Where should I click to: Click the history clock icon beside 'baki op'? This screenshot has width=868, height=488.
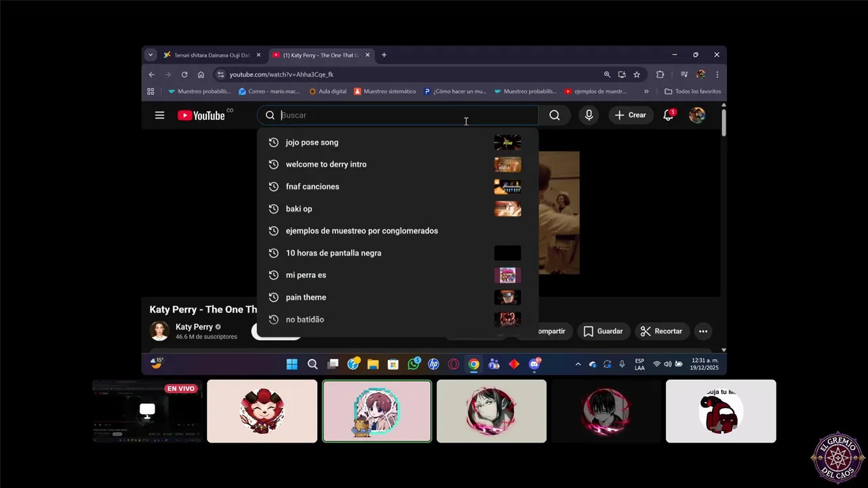coord(274,209)
